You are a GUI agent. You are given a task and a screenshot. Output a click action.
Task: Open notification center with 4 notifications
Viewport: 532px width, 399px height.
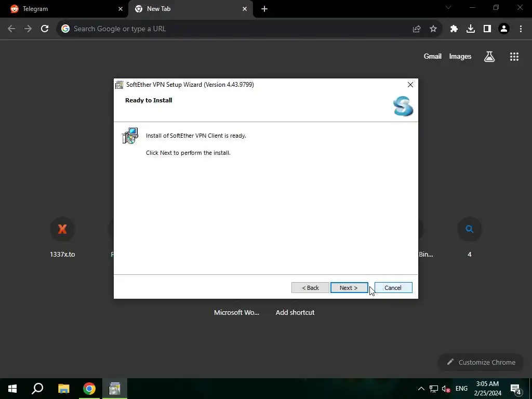coord(516,389)
